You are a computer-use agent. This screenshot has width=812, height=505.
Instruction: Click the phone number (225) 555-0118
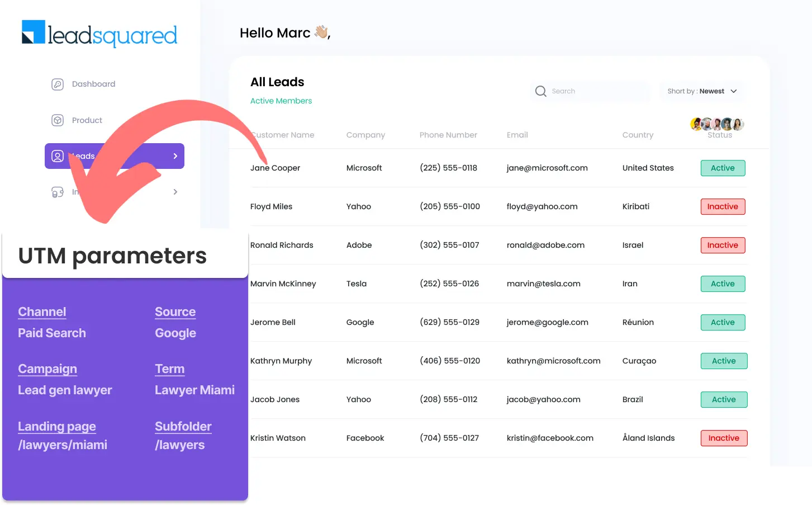(448, 168)
